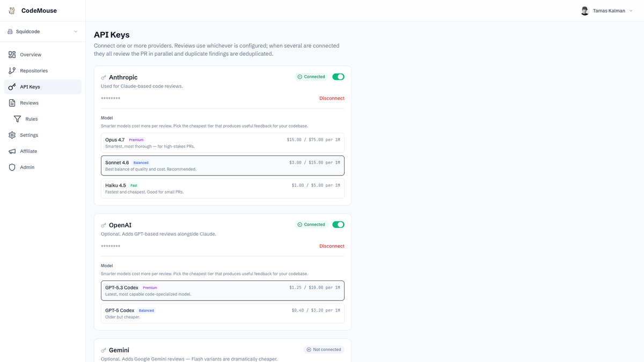Open the Tamas Kalman user menu chevron
The width and height of the screenshot is (644, 362).
point(631,11)
